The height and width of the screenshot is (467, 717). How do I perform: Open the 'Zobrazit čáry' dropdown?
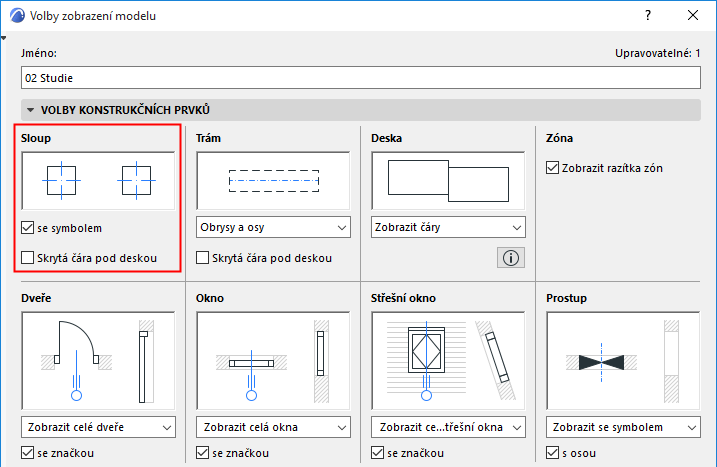coord(448,227)
